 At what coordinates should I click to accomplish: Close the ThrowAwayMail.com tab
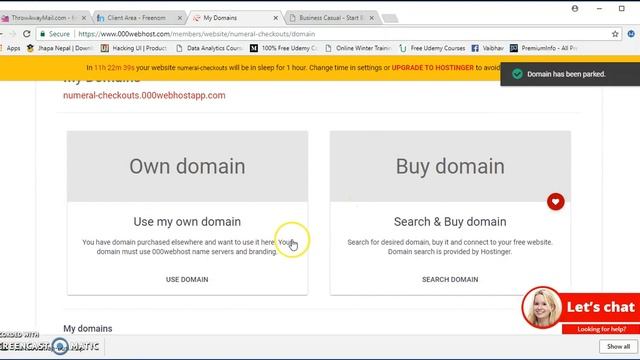[84, 18]
